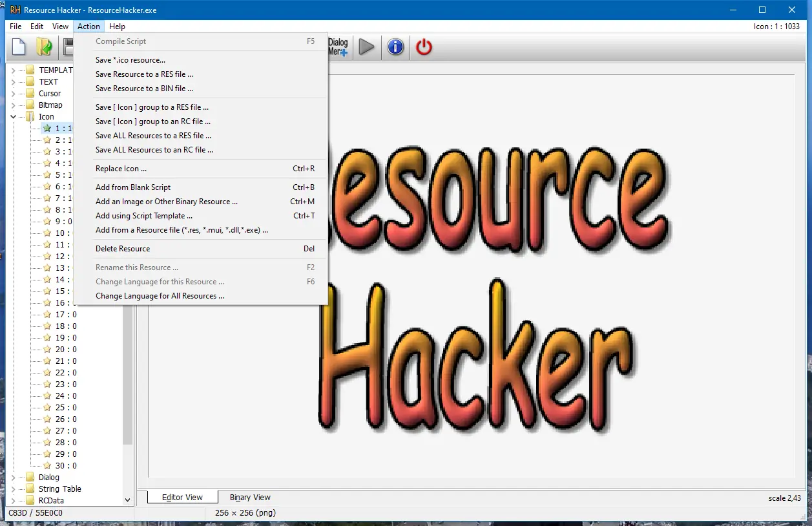Click the 256 × 256 (png) status text
The height and width of the screenshot is (526, 812).
click(244, 513)
